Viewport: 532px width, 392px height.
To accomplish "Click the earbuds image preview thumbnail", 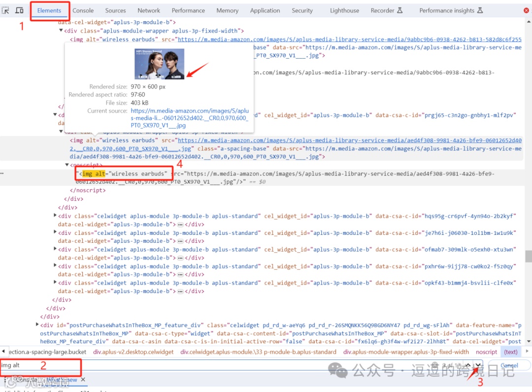I will (160, 64).
